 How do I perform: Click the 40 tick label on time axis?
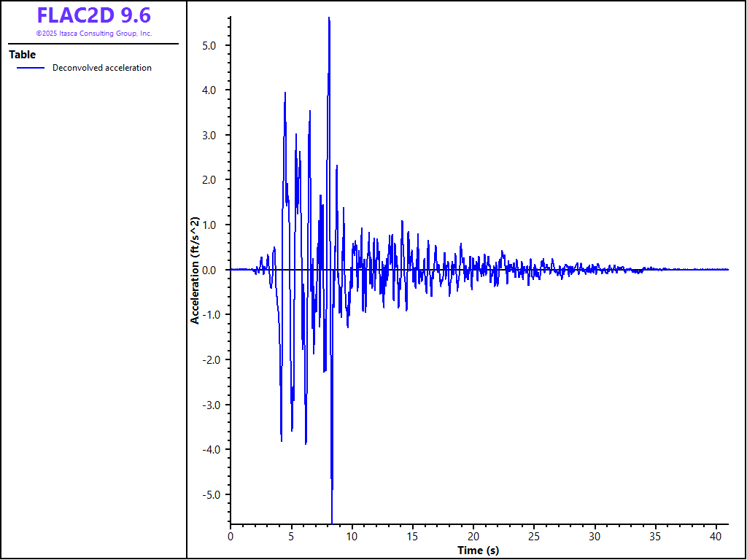[x=716, y=536]
